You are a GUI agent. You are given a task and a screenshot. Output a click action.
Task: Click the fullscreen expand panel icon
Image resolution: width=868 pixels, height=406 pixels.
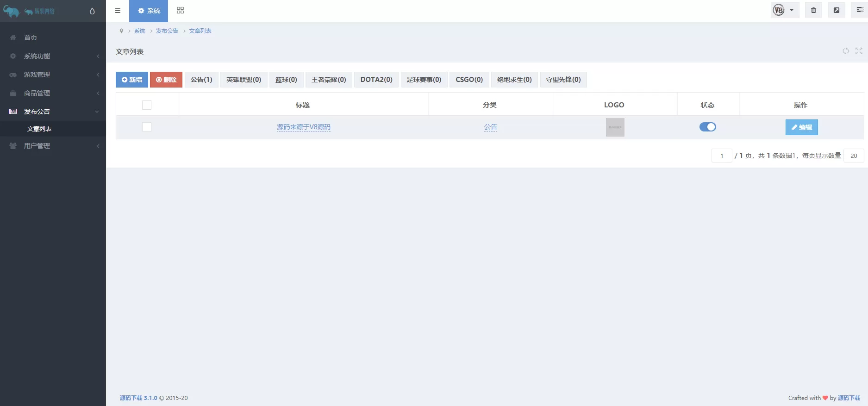pos(859,51)
